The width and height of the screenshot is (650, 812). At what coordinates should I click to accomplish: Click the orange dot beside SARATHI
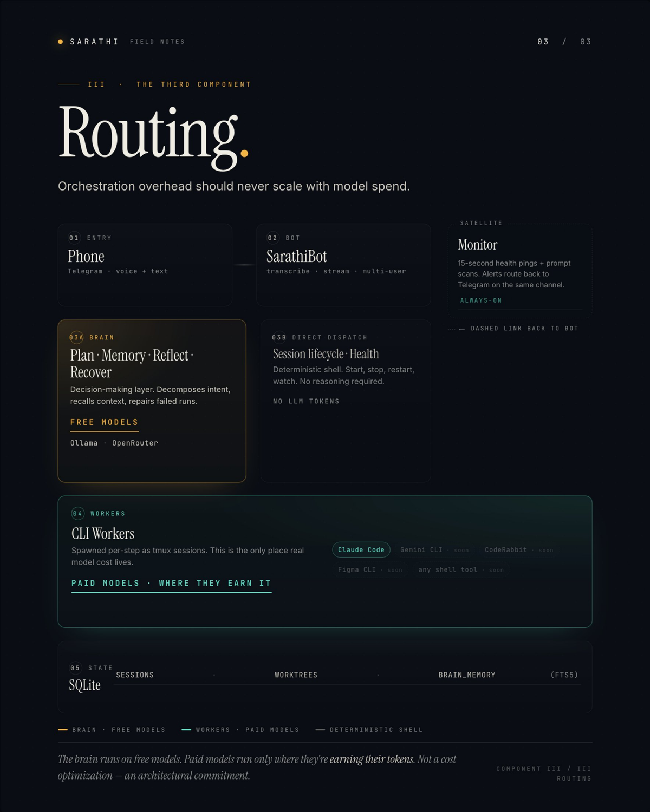61,42
